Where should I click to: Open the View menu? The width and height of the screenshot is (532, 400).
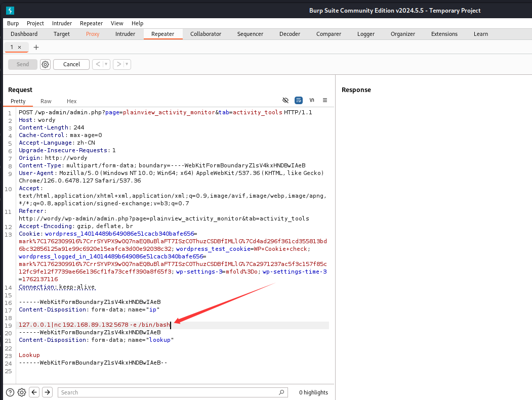tap(117, 23)
